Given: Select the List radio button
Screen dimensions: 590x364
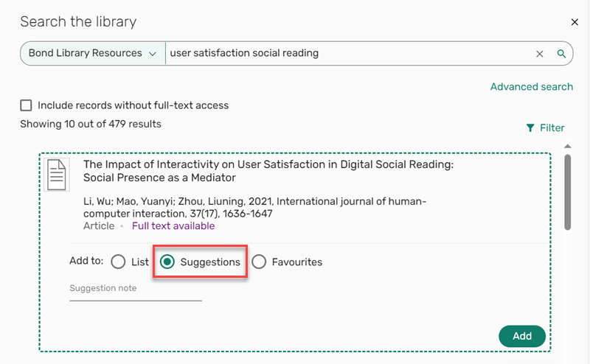Looking at the screenshot, I should click(118, 262).
